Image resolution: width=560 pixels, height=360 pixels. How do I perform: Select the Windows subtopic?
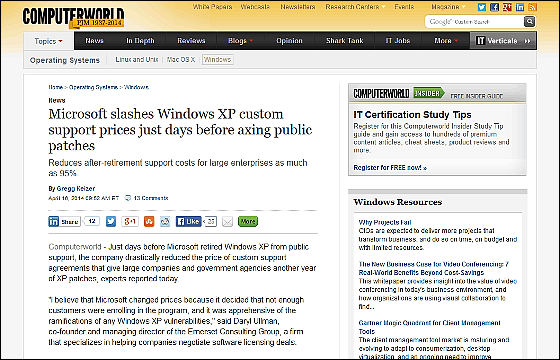point(218,60)
